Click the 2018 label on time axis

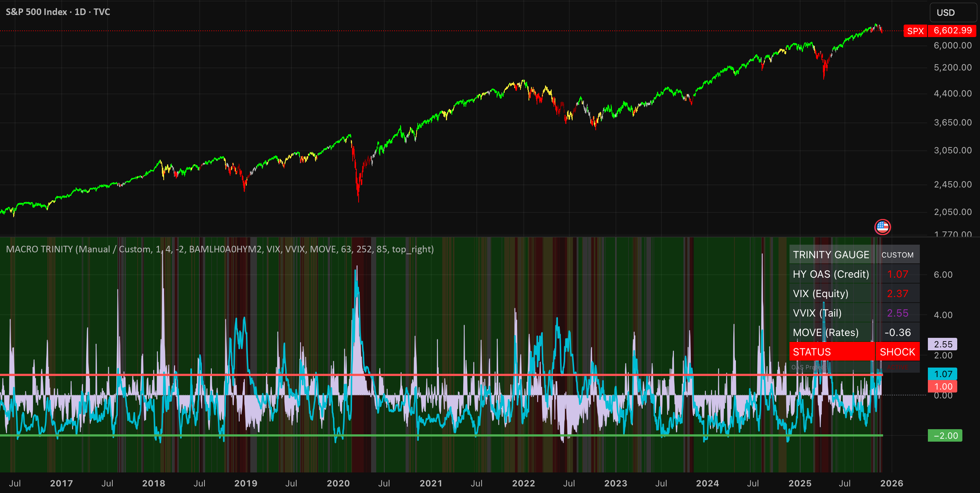click(153, 483)
